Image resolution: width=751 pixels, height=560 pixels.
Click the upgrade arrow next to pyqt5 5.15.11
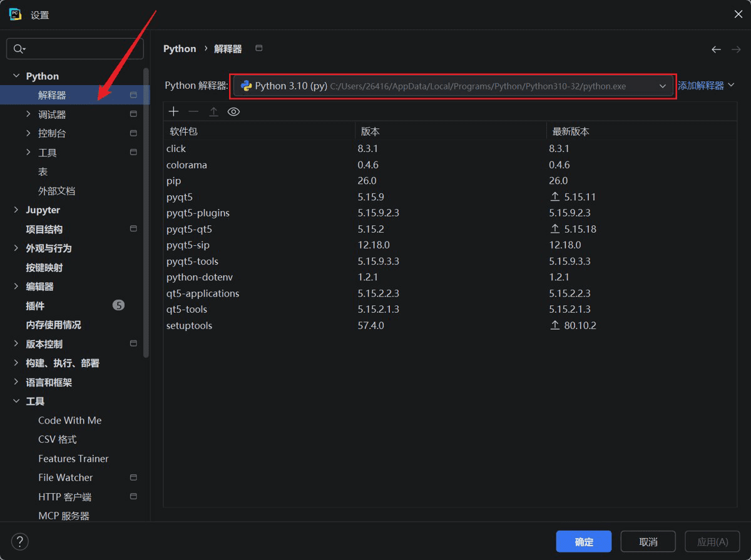click(x=554, y=196)
